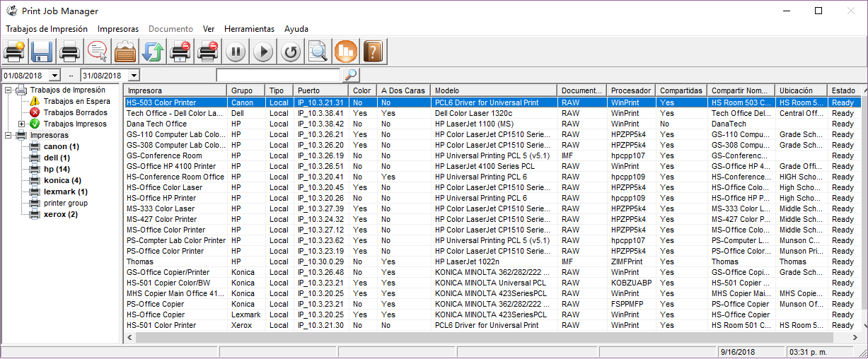
Task: Open the Ayuda menu
Action: point(296,29)
